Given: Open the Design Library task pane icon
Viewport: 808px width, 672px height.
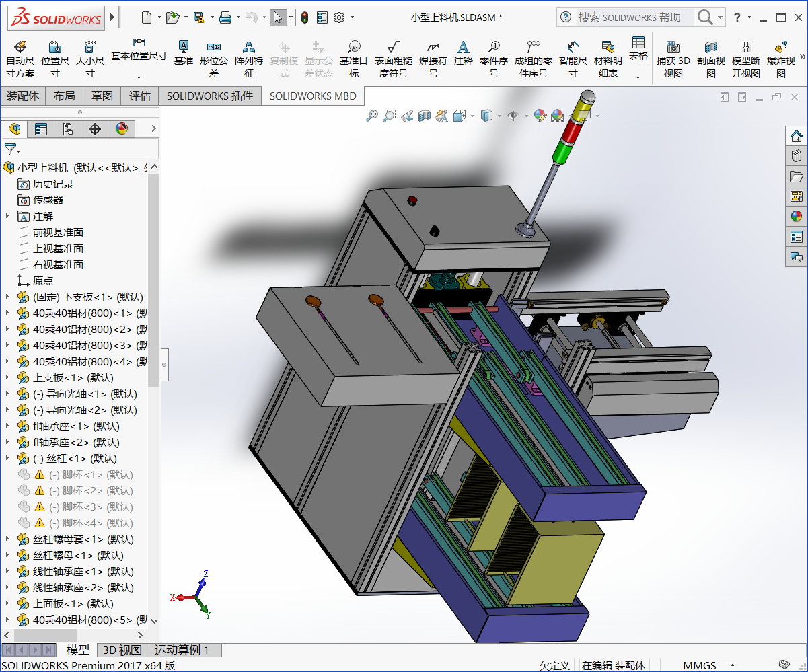Looking at the screenshot, I should coord(797,156).
